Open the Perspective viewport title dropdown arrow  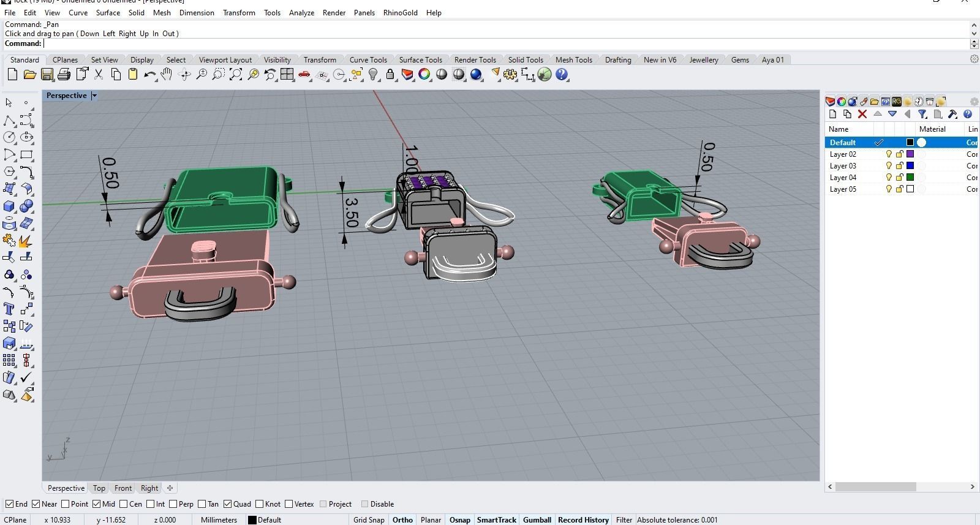(x=94, y=96)
